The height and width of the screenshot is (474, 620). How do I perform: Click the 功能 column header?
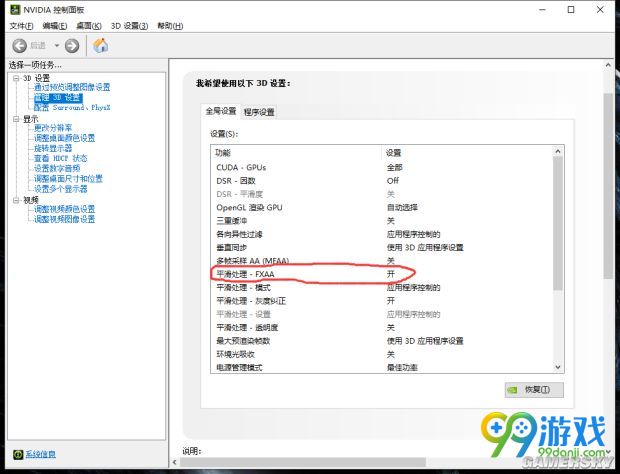coord(296,153)
